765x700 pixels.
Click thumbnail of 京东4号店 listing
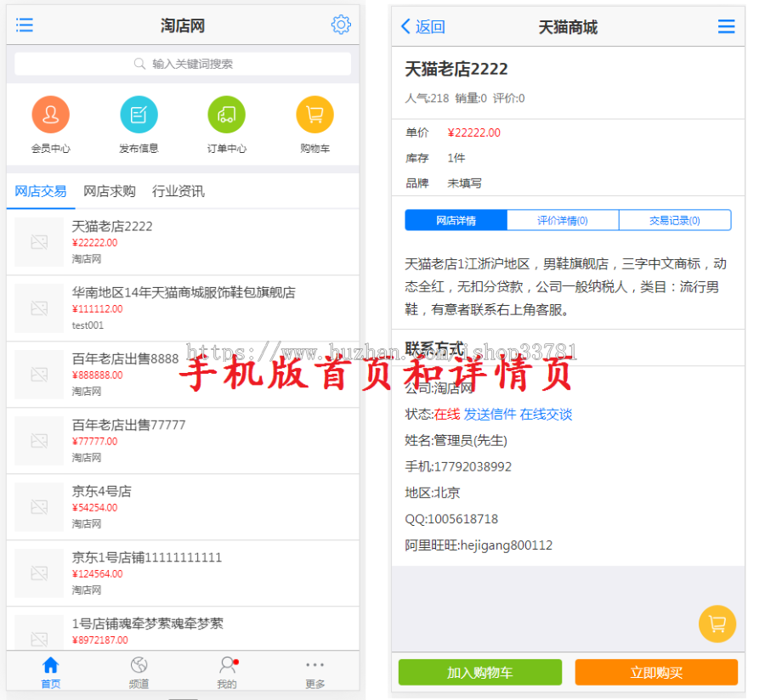[x=39, y=507]
